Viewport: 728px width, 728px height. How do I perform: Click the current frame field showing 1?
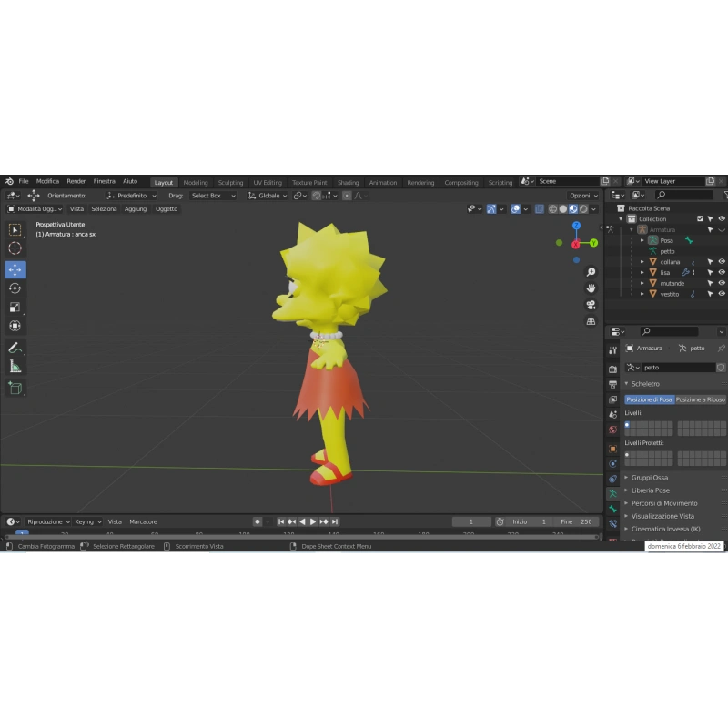(470, 521)
